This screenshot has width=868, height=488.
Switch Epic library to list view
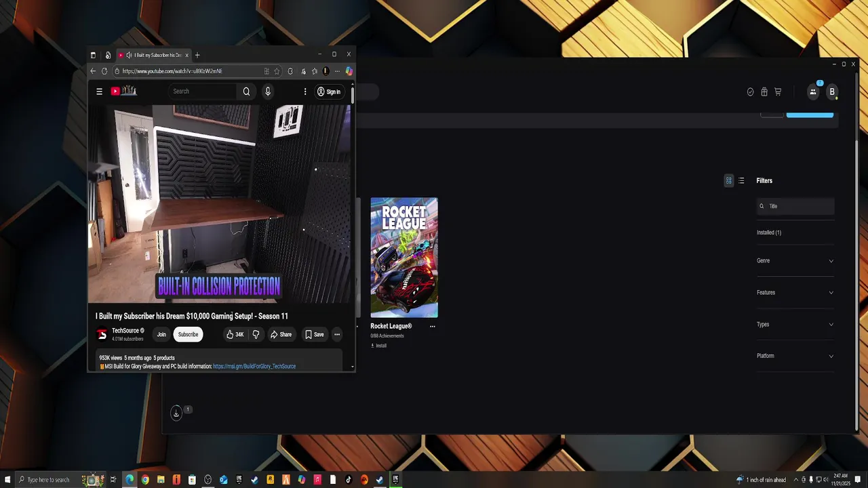[741, 180]
